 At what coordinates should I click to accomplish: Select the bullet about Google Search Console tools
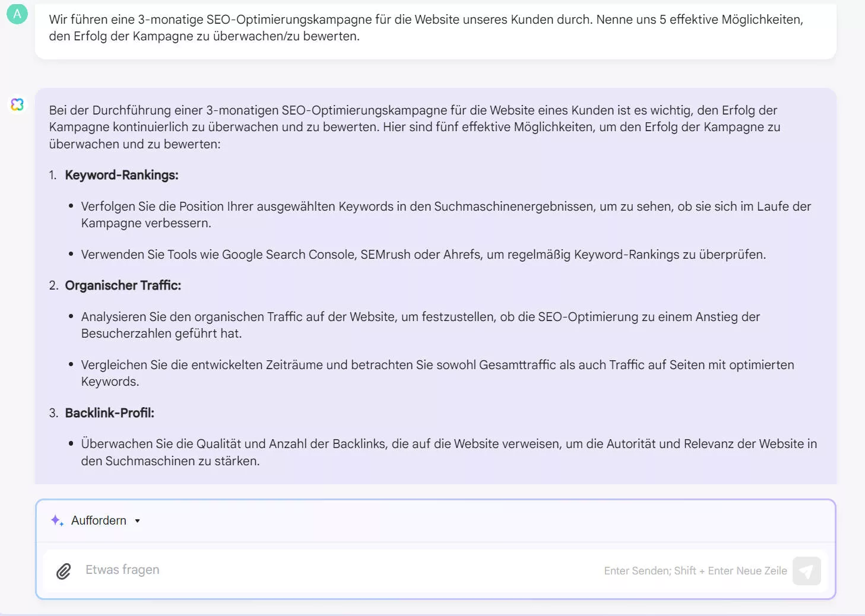[423, 254]
